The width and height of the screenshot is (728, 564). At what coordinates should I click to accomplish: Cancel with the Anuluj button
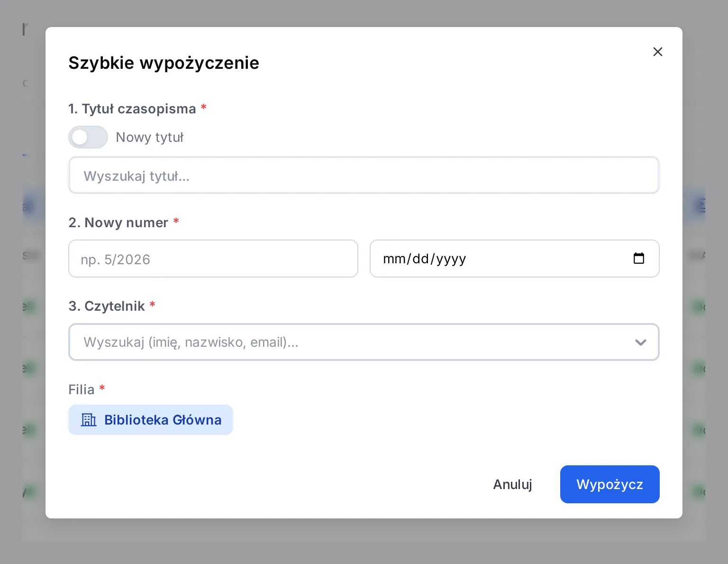click(x=512, y=484)
